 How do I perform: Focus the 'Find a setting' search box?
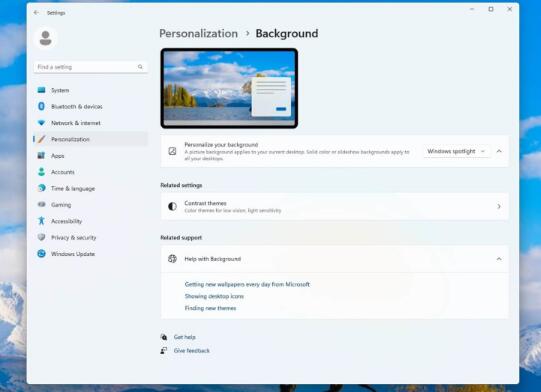tap(90, 67)
